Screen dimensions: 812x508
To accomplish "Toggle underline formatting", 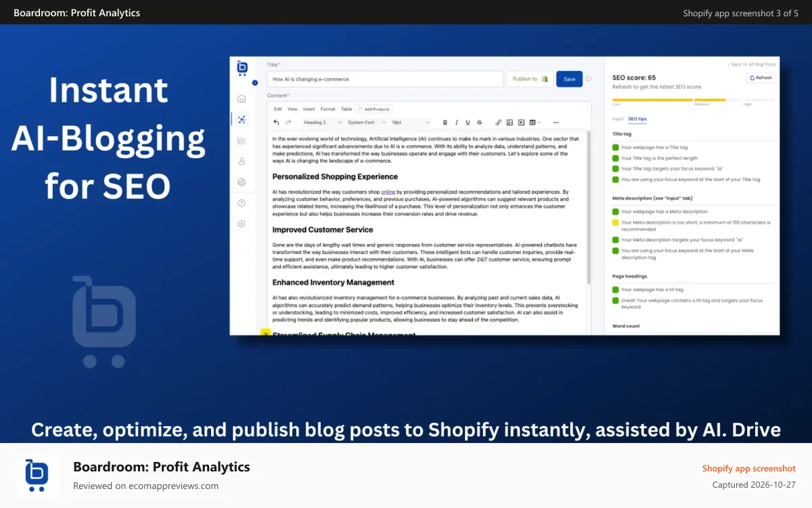I will tap(468, 123).
